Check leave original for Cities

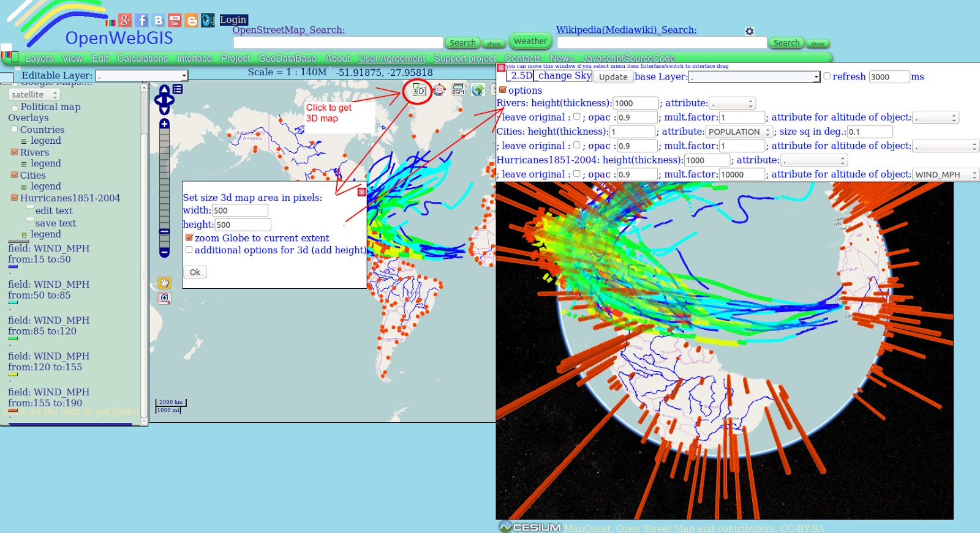(x=576, y=145)
